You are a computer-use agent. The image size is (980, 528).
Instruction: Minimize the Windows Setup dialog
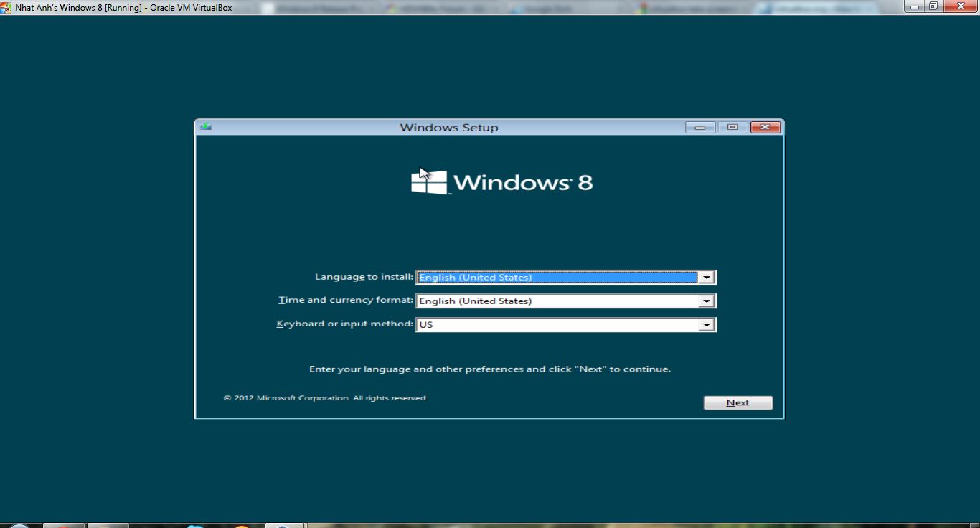[699, 127]
